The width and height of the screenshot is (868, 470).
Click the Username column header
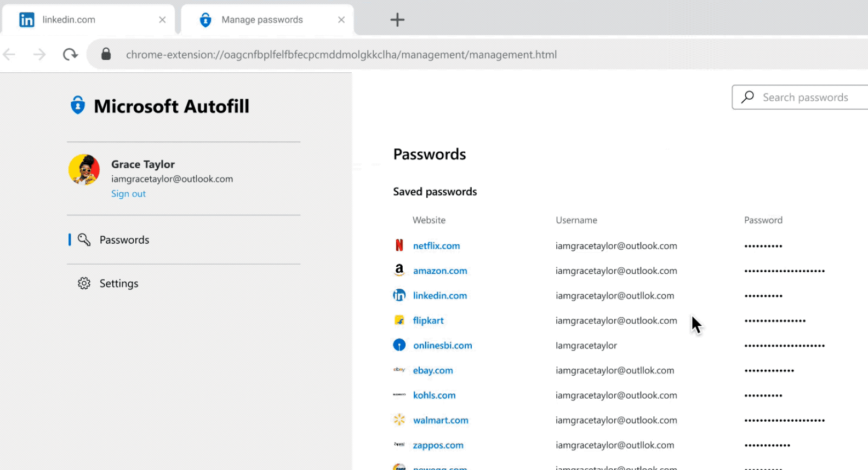click(x=576, y=220)
